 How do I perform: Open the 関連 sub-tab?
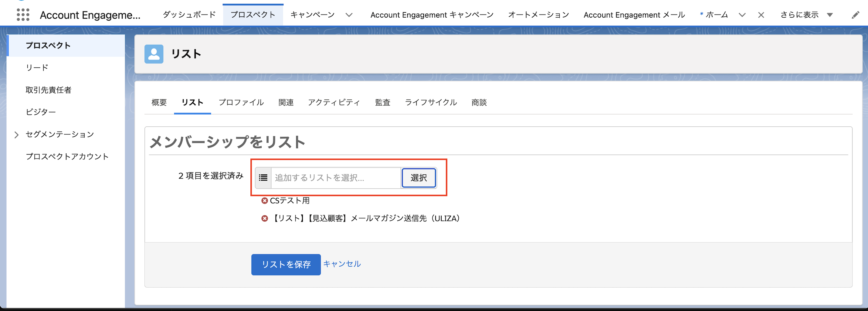click(286, 103)
